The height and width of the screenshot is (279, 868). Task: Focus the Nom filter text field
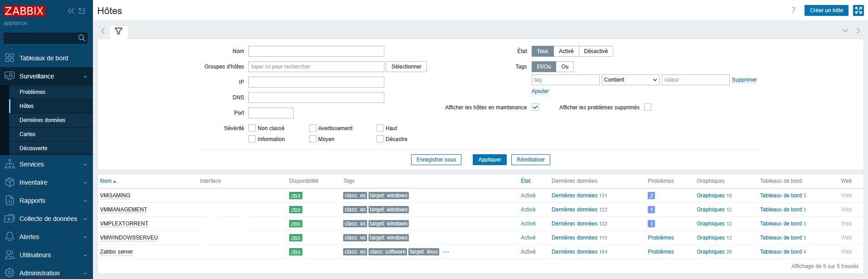click(316, 51)
